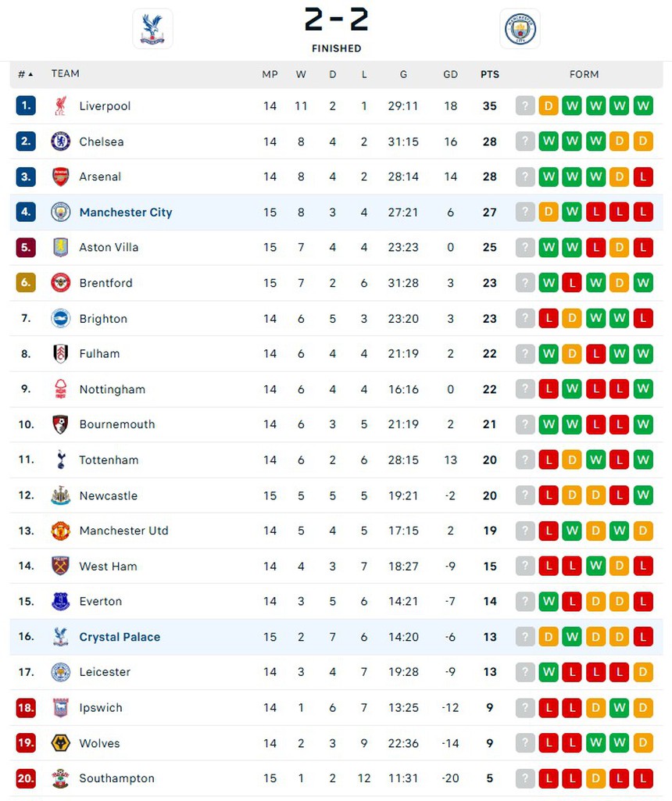This screenshot has width=672, height=801.
Task: Click the FORM column header
Action: (584, 73)
